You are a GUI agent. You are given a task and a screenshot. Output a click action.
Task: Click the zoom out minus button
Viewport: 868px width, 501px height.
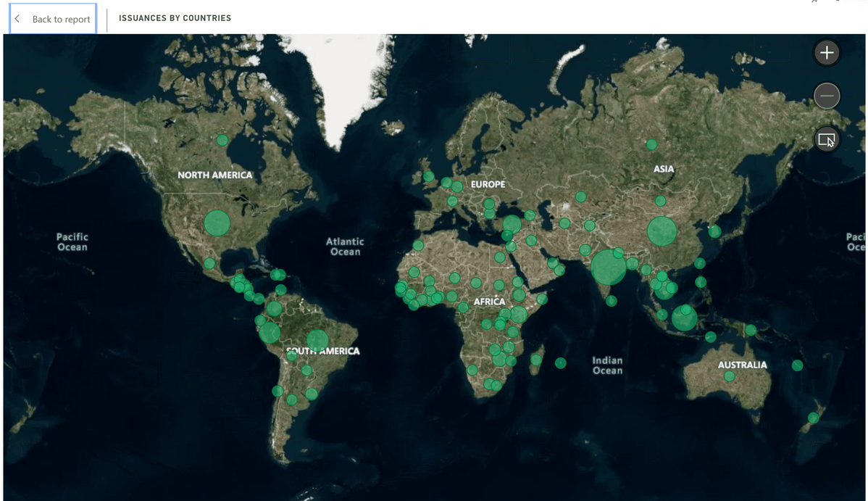[x=827, y=96]
